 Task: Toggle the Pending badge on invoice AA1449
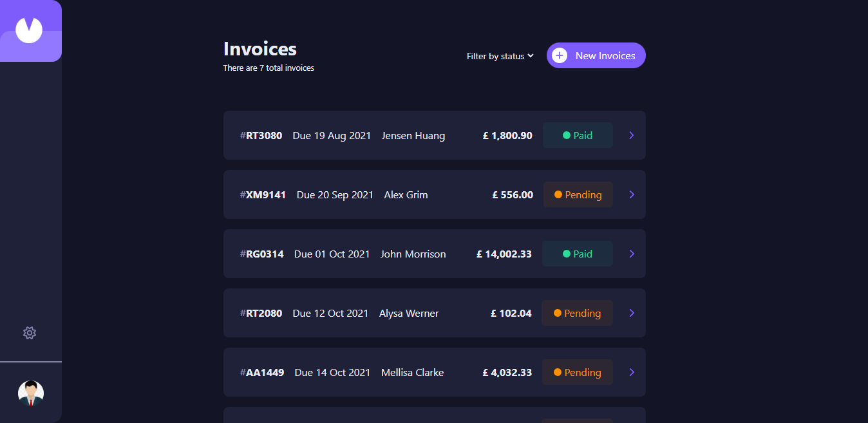point(578,372)
